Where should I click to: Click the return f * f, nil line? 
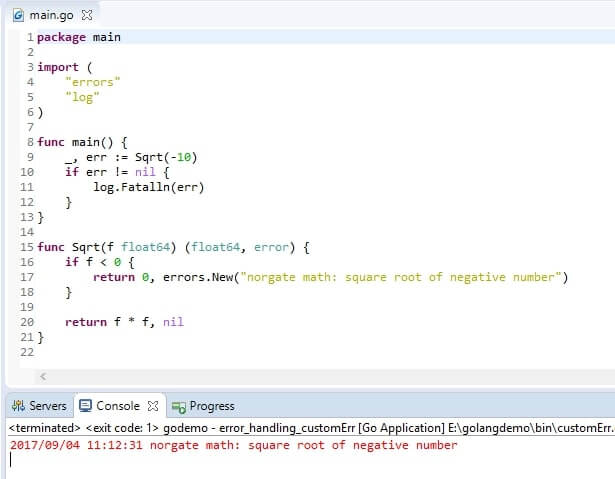click(x=124, y=322)
